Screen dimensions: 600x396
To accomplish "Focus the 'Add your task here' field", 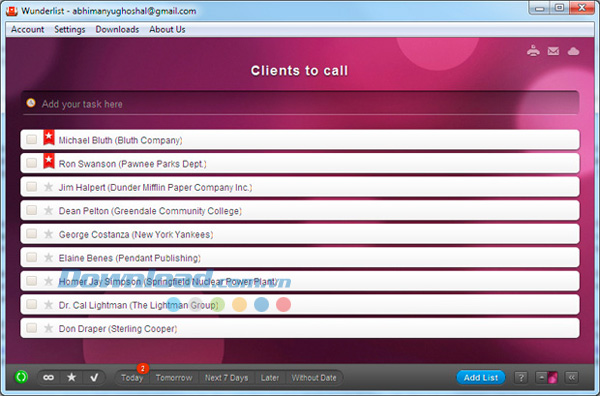I will (300, 103).
